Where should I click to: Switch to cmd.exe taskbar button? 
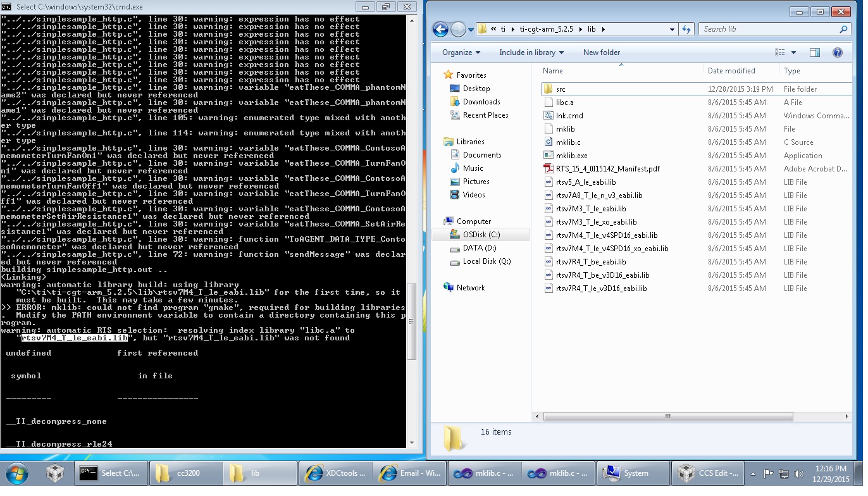point(111,473)
